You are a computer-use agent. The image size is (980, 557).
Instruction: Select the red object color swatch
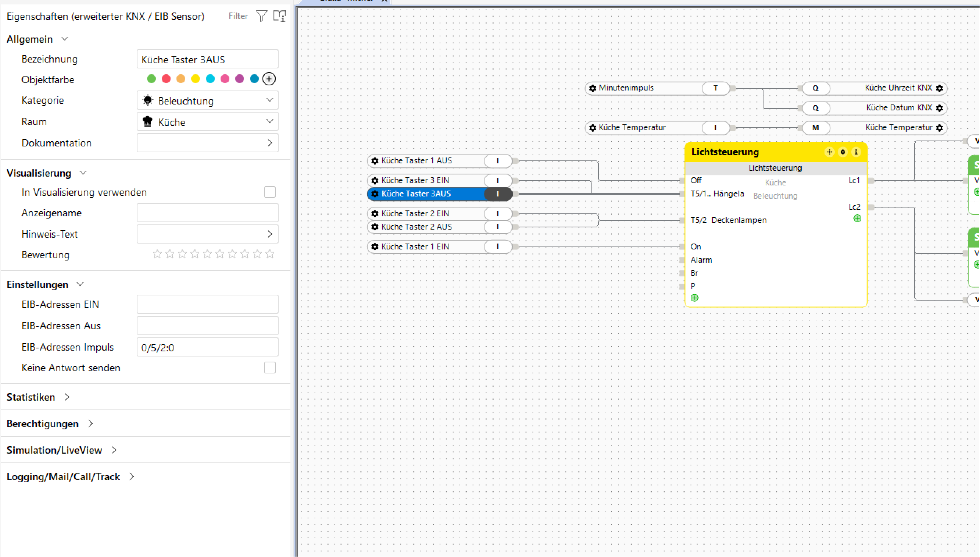pos(166,79)
